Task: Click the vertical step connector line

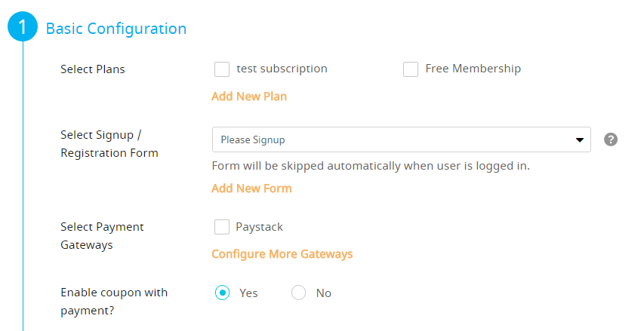Action: pyautogui.click(x=23, y=188)
